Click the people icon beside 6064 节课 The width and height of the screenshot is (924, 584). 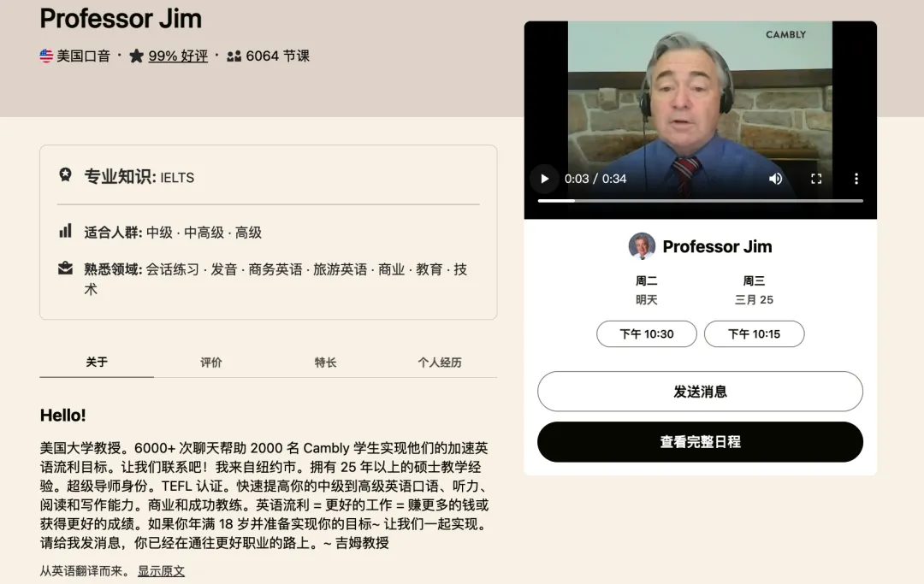coord(234,56)
